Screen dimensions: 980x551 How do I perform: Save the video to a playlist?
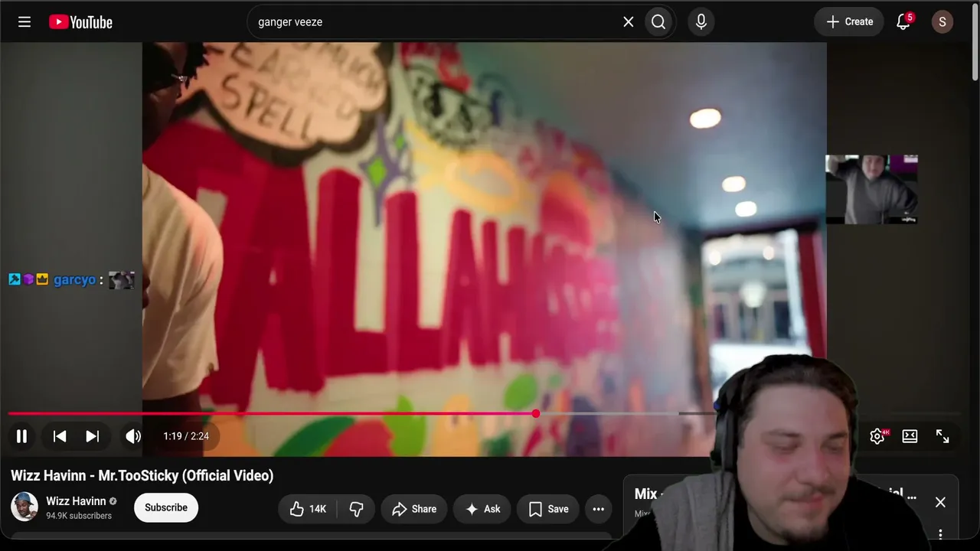549,509
